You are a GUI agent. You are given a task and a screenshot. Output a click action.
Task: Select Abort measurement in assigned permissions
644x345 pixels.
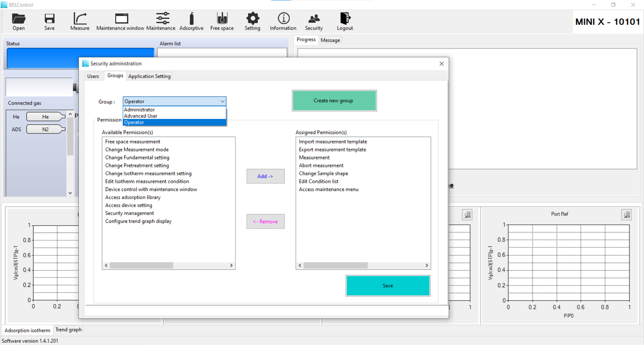pyautogui.click(x=321, y=166)
